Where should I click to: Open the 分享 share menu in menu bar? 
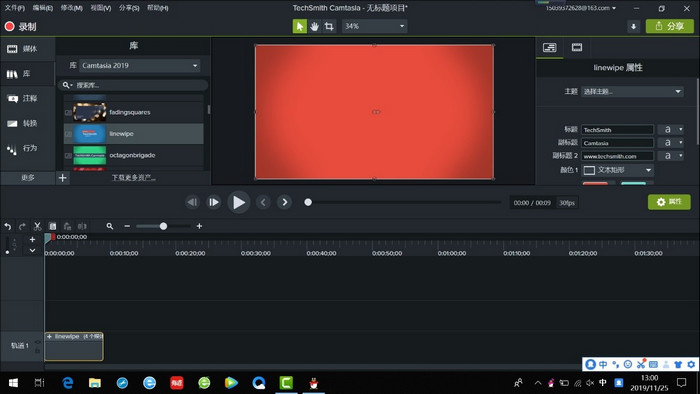[x=129, y=8]
